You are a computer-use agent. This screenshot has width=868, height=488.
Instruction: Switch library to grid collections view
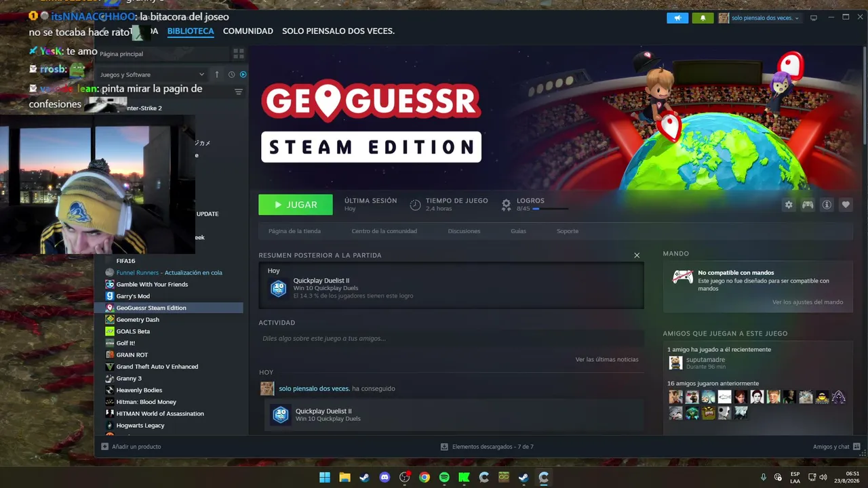click(239, 53)
